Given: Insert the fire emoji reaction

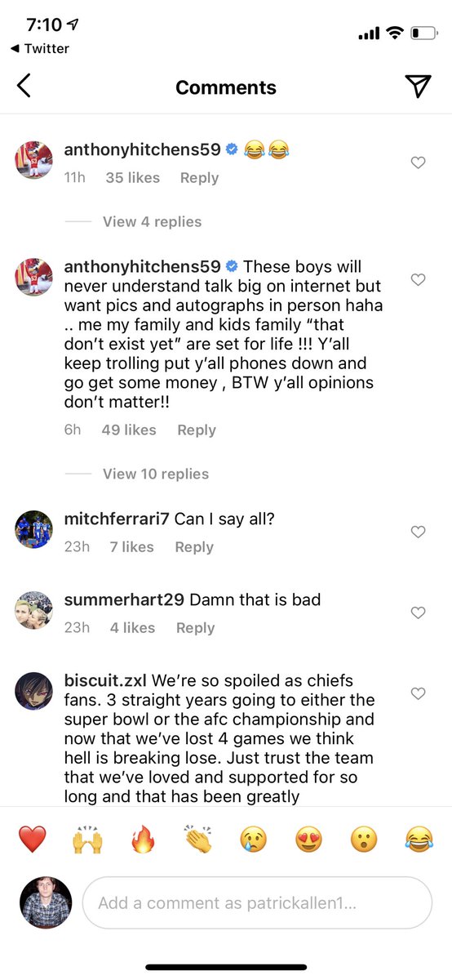Looking at the screenshot, I should click(143, 839).
